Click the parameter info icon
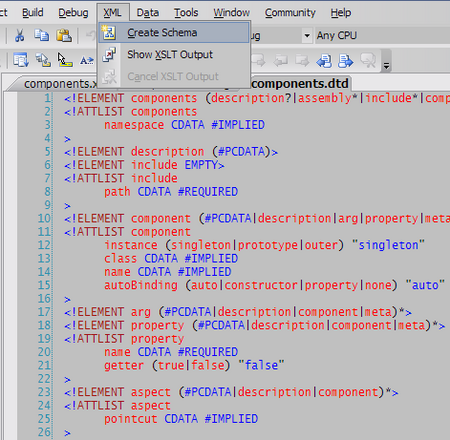The height and width of the screenshot is (440, 450). pyautogui.click(x=43, y=60)
